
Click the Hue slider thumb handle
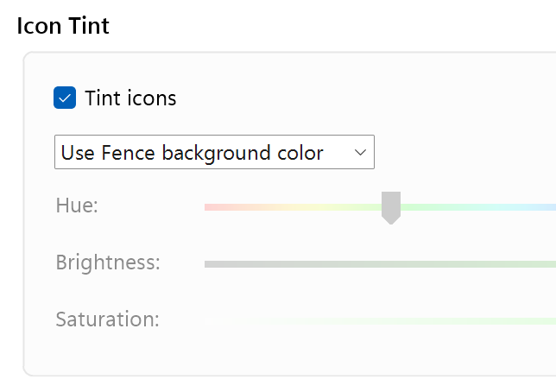[391, 207]
